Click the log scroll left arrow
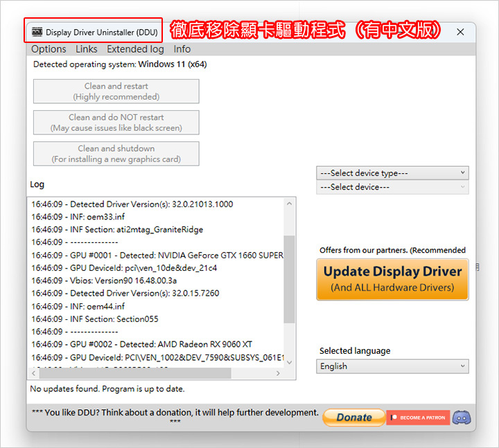This screenshot has width=499, height=448. 34,373
